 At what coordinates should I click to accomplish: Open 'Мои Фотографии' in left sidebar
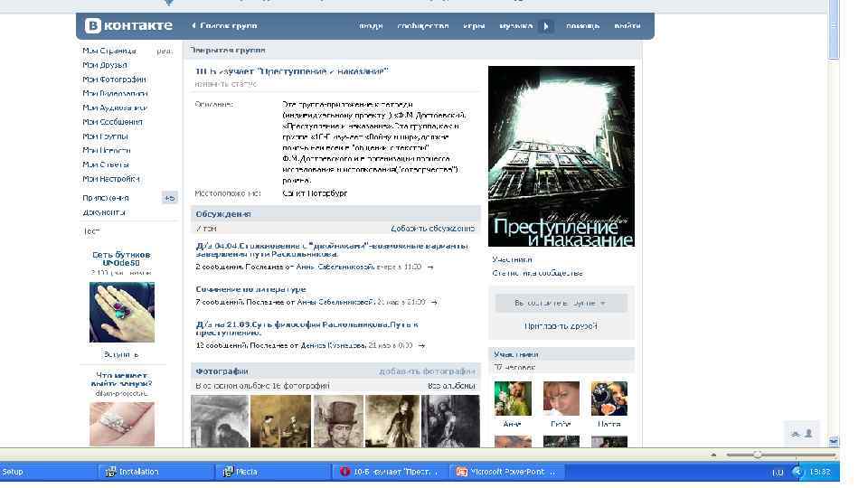114,80
